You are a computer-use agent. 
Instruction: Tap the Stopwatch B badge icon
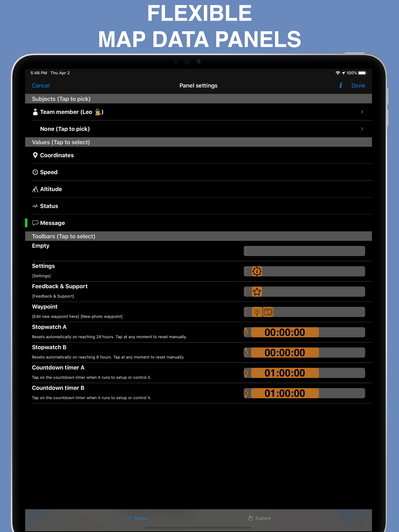246,353
